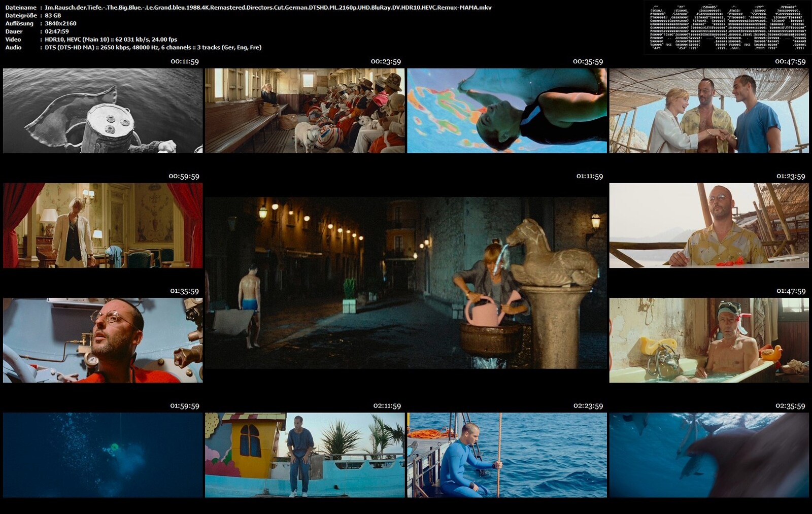Click the 01:23:59 timestamp
Image resolution: width=812 pixels, height=514 pixels.
click(x=791, y=176)
